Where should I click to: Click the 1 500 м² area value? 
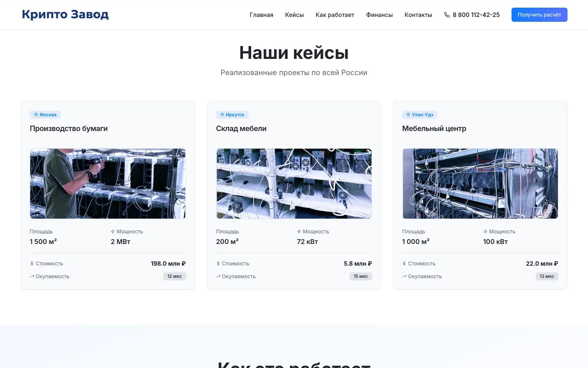click(x=43, y=242)
